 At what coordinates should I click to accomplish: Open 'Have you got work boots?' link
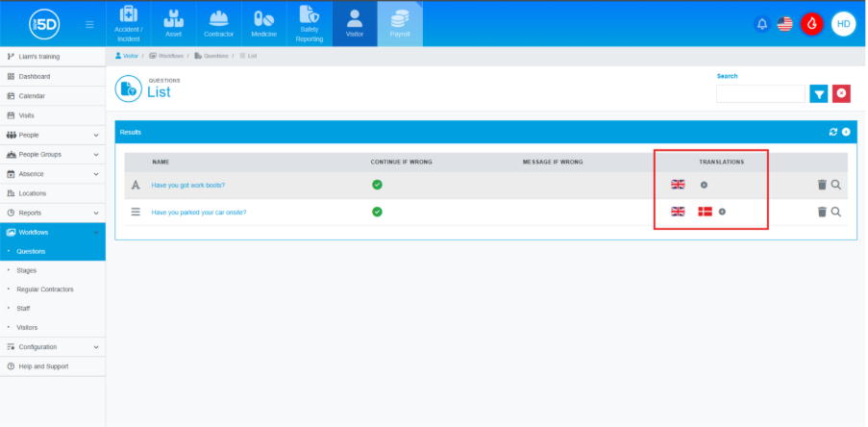[x=188, y=185]
